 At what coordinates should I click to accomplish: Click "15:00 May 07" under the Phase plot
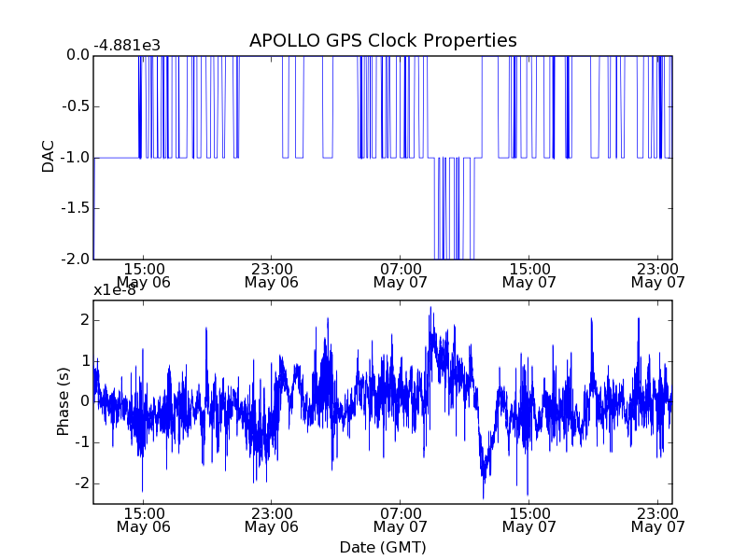click(x=529, y=520)
